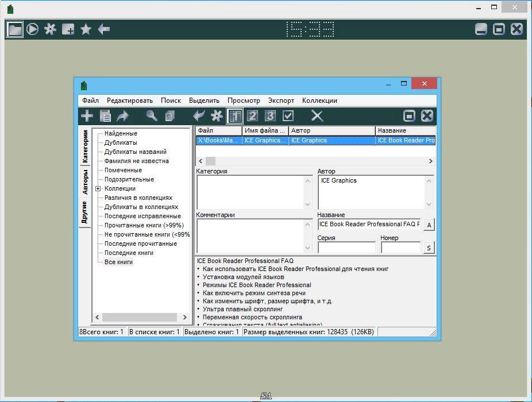Click the Категория list box
The width and height of the screenshot is (532, 402).
pos(255,192)
